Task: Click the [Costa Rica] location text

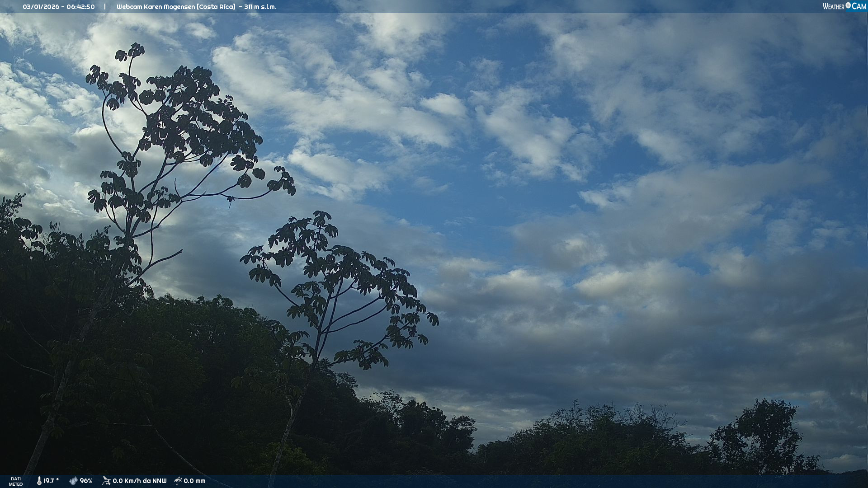Action: click(216, 7)
